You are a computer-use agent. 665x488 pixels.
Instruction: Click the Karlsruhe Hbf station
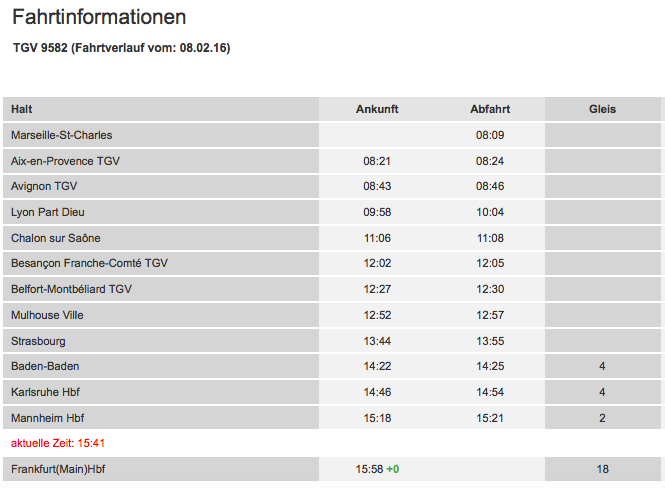click(47, 392)
